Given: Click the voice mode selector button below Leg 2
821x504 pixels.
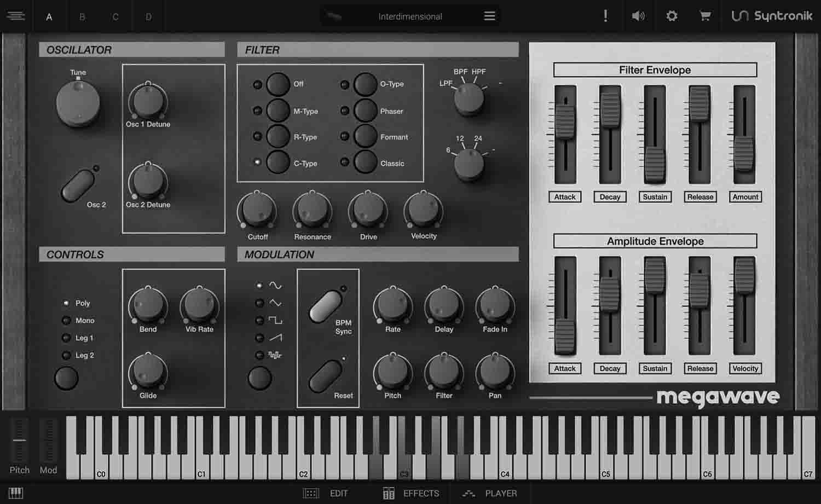Looking at the screenshot, I should point(66,378).
